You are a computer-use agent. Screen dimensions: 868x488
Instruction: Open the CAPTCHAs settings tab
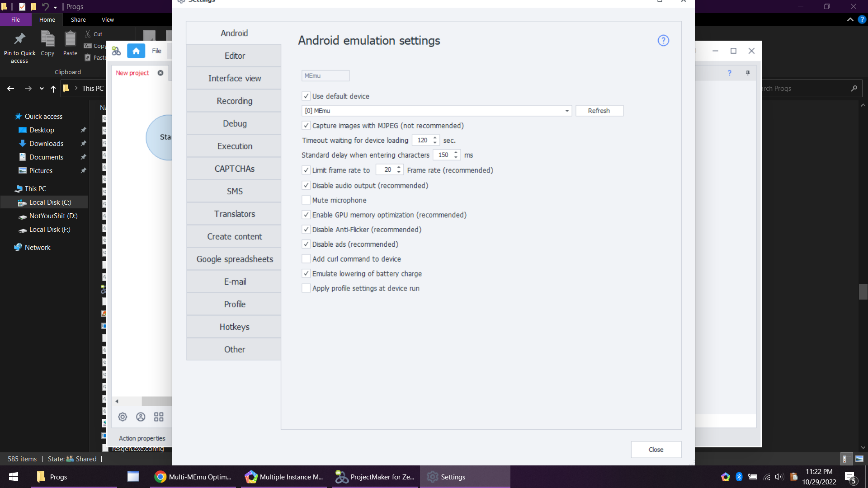[234, 169]
